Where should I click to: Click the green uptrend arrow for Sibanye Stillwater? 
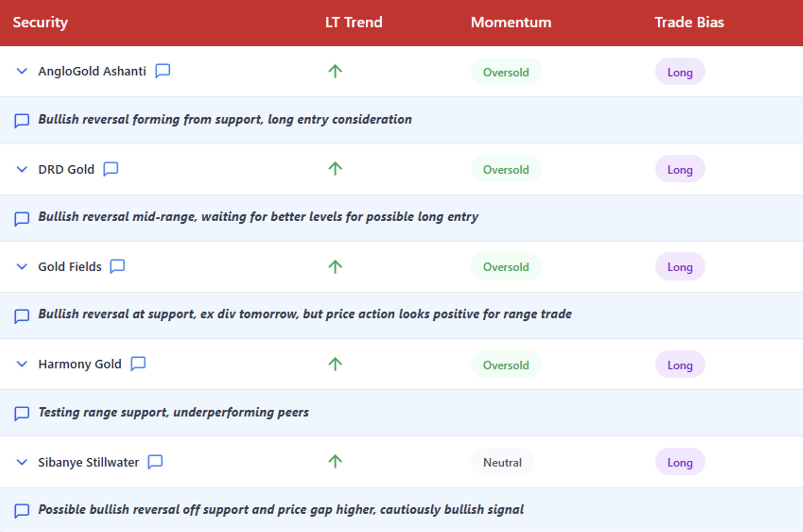335,462
